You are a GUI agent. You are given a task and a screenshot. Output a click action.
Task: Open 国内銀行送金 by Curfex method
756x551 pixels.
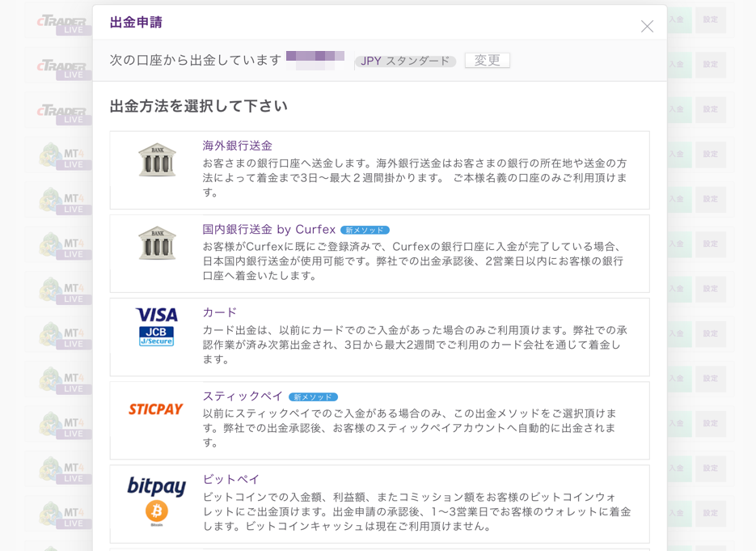268,229
